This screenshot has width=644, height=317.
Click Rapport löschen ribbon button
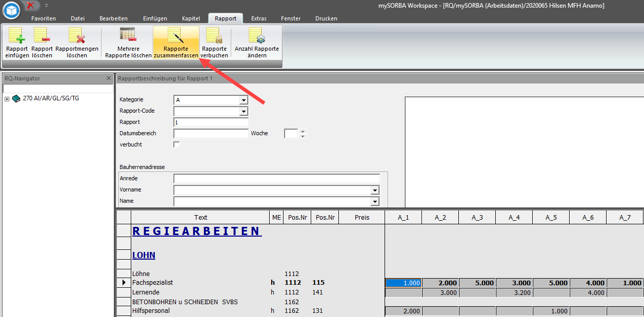click(x=42, y=43)
